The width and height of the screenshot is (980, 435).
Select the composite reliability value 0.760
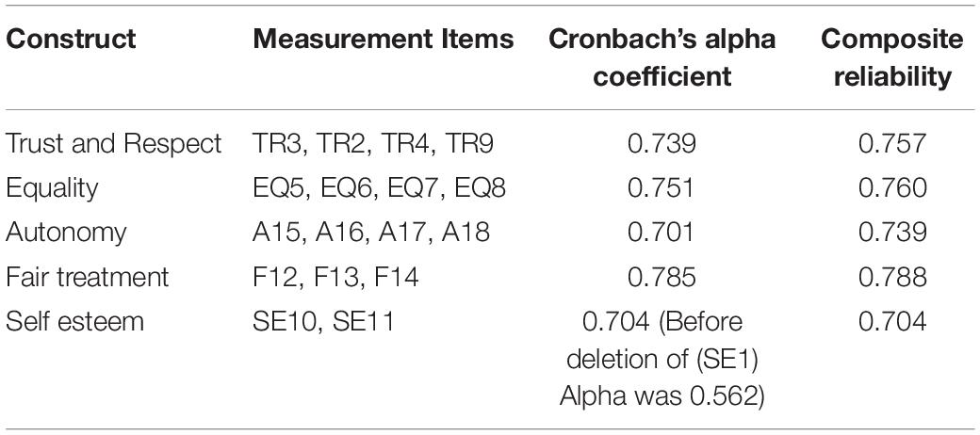pyautogui.click(x=891, y=188)
